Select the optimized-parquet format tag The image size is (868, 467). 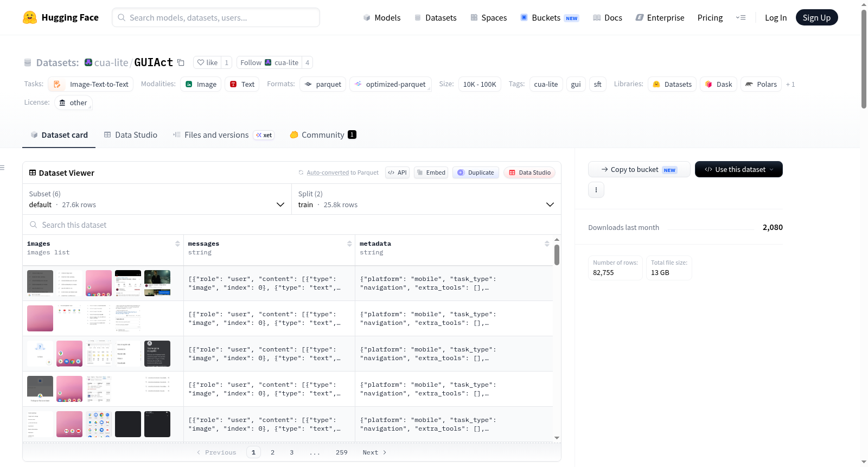[391, 84]
